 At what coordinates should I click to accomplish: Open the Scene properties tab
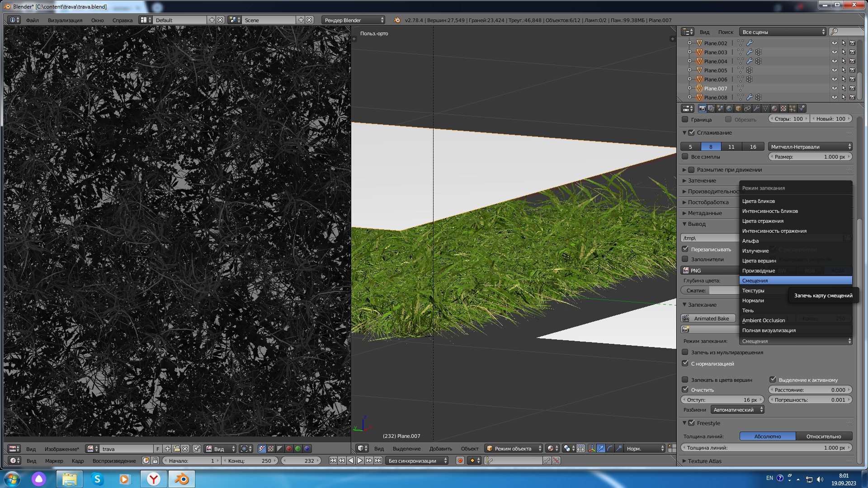click(720, 108)
